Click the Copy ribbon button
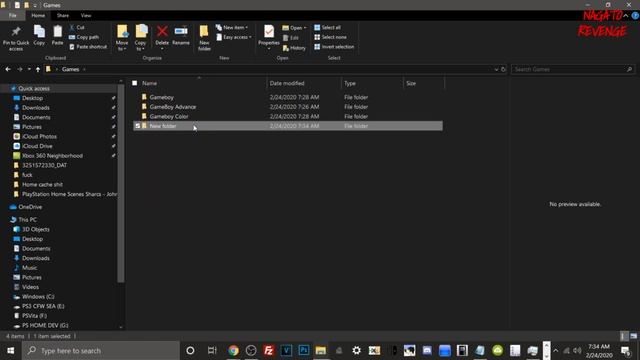The width and height of the screenshot is (640, 360). [x=39, y=35]
